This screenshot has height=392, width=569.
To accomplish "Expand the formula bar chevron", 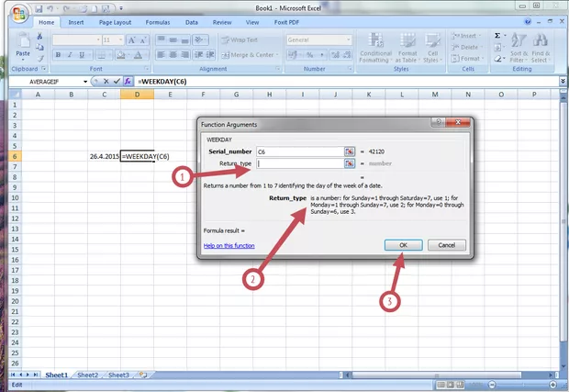I will point(563,82).
